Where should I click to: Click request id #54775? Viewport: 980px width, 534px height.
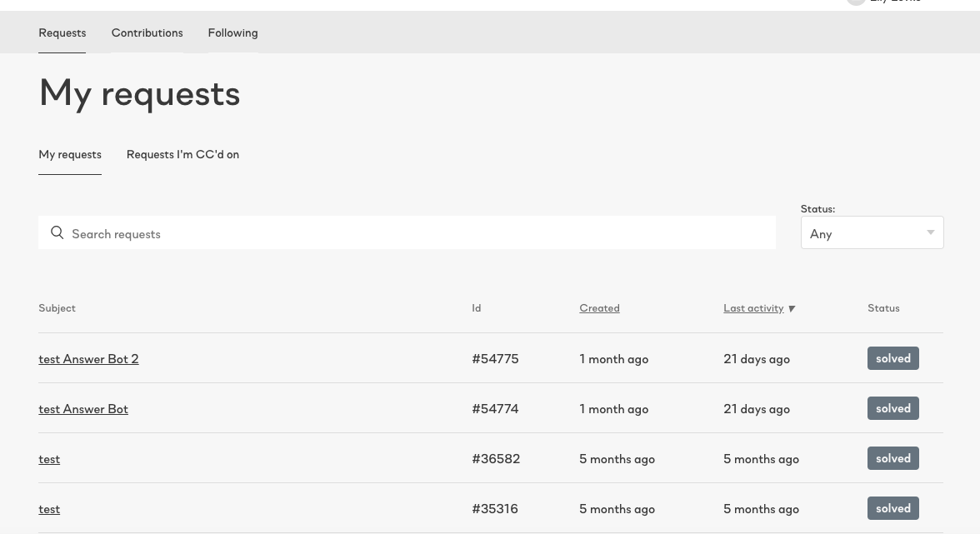tap(495, 358)
